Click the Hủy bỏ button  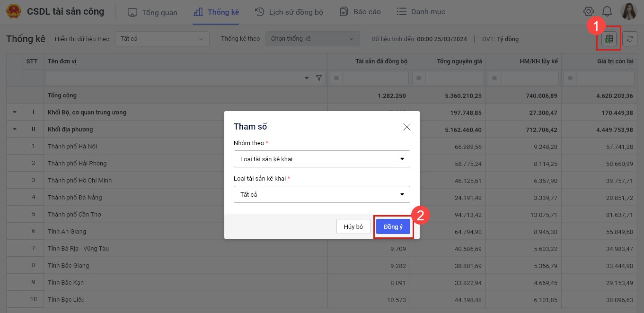(x=353, y=227)
